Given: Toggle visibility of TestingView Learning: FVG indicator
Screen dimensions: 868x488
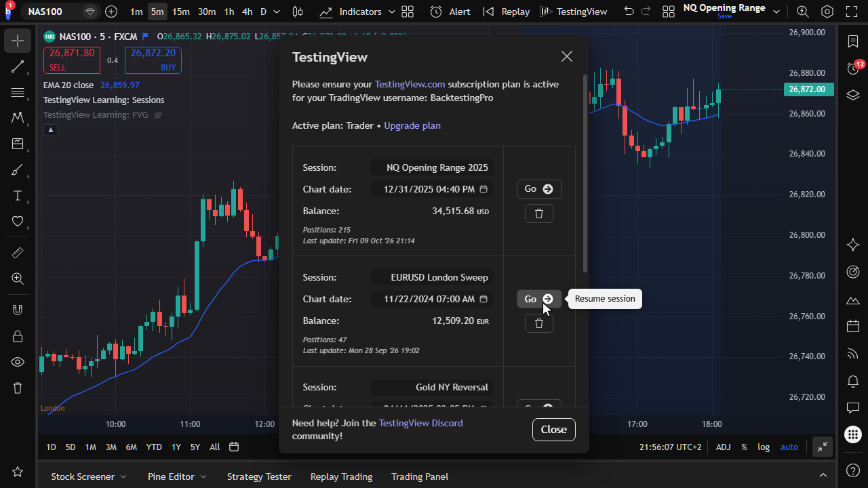Looking at the screenshot, I should 158,115.
